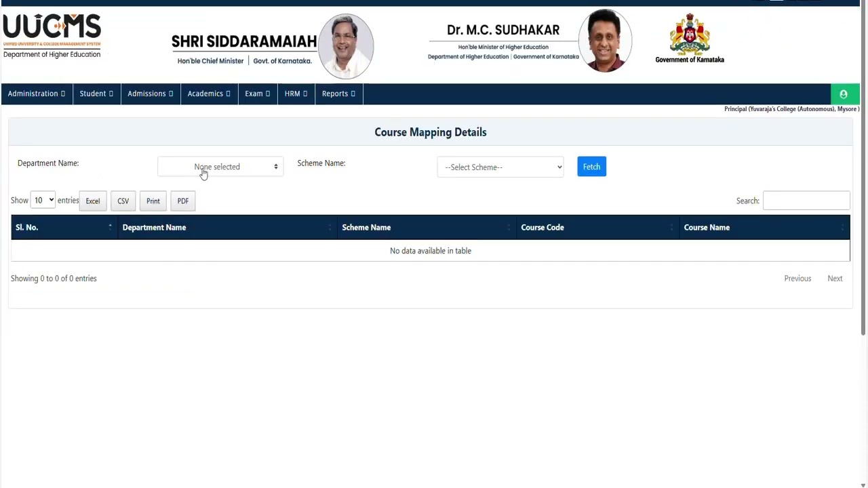Change the Show entries count dropdown
The width and height of the screenshot is (868, 488).
[43, 201]
